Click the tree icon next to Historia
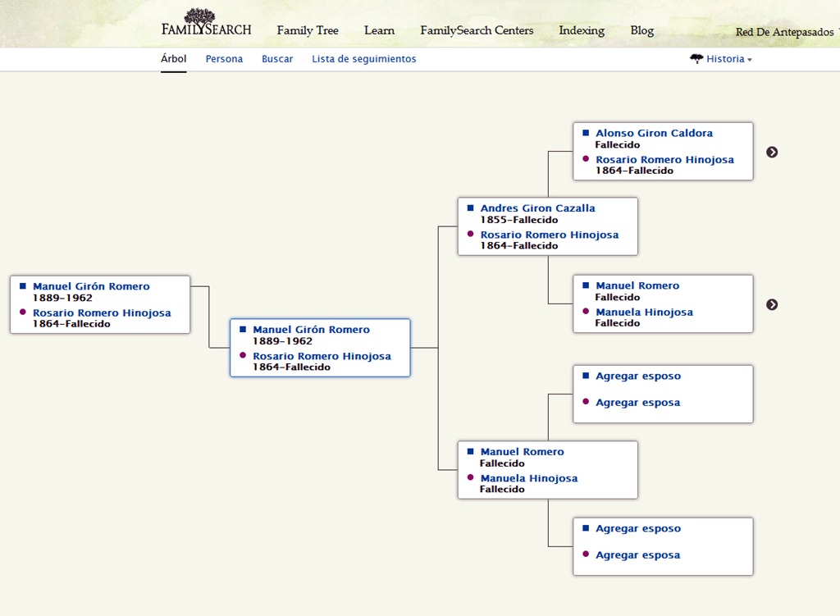 pos(696,58)
